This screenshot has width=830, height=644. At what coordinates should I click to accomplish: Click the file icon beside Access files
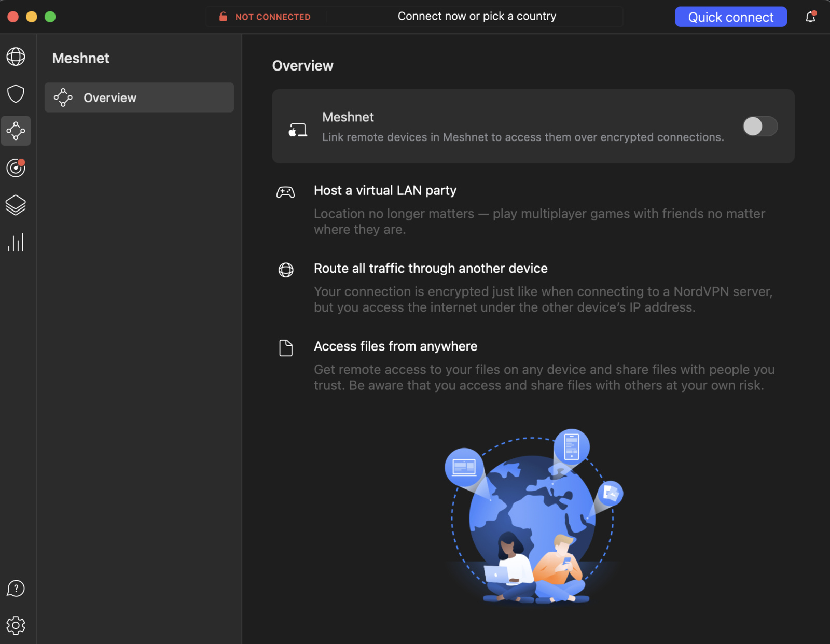coord(286,348)
